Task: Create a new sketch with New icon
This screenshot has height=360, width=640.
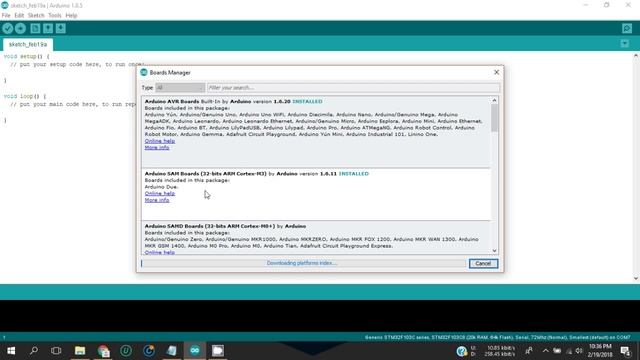Action: click(35, 29)
